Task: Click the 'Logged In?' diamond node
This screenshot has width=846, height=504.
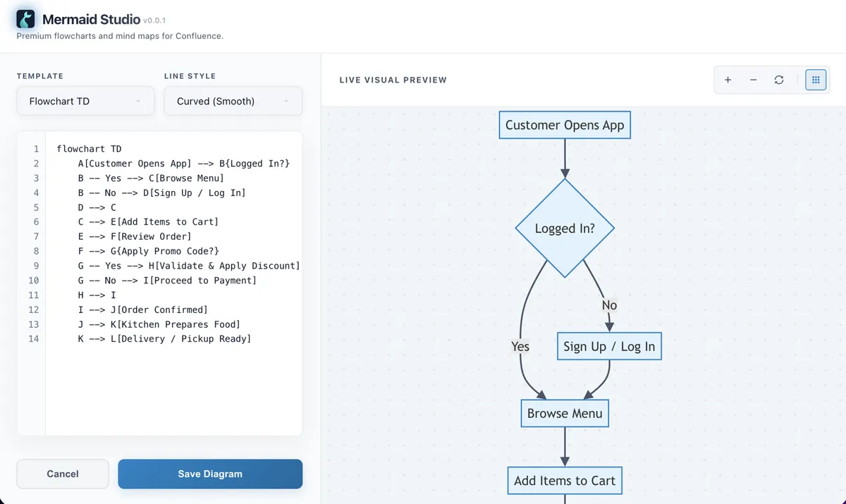Action: [x=565, y=228]
